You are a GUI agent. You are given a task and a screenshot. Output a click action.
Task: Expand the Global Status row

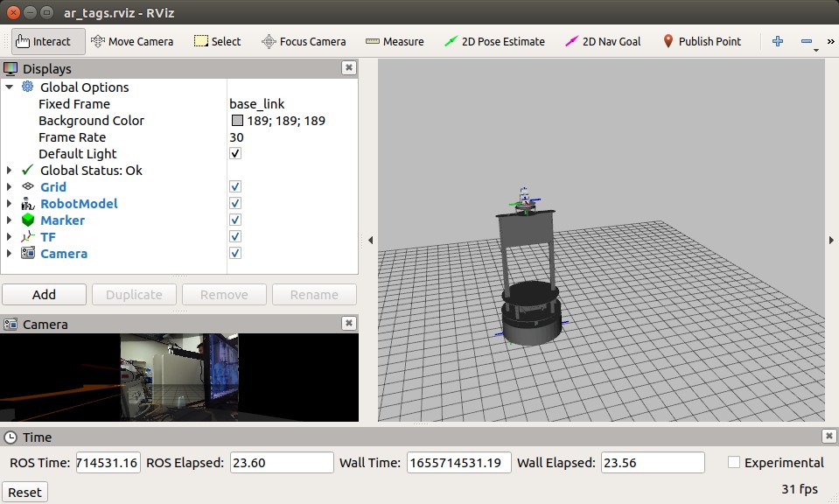point(9,170)
